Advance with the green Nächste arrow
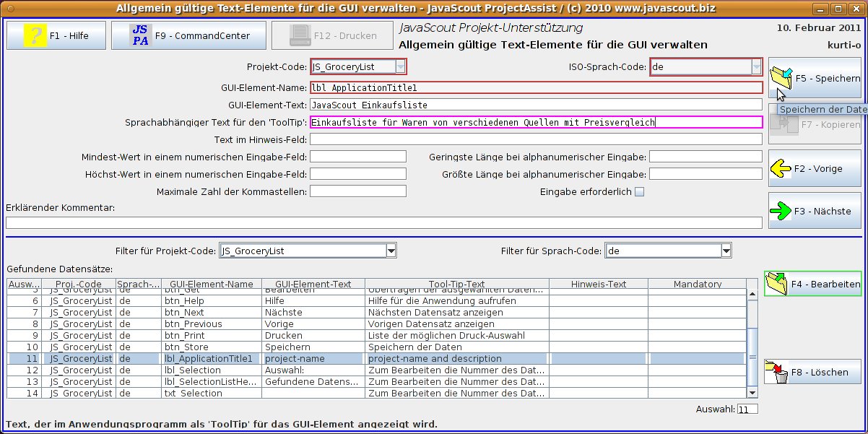 point(781,212)
